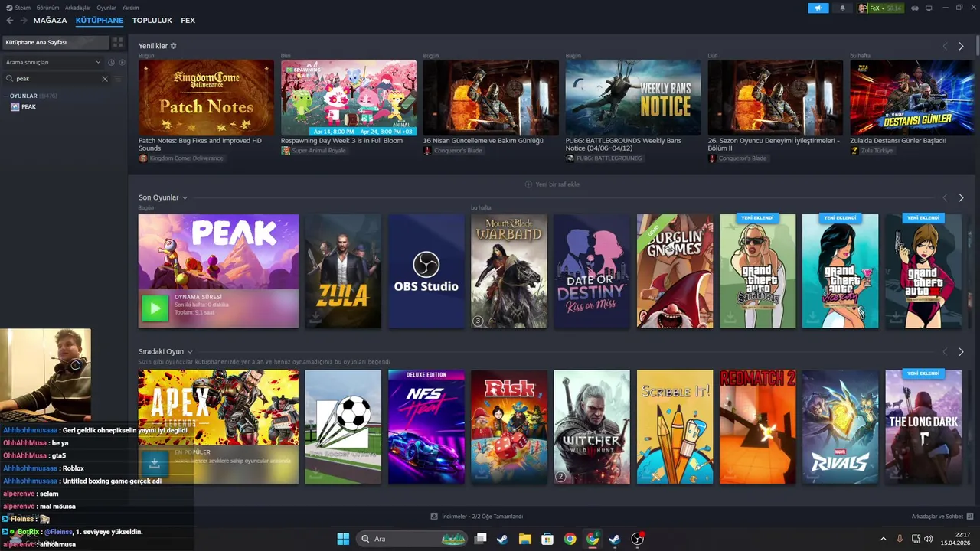Open the Oyunlar menu
This screenshot has height=551, width=980.
coord(106,8)
